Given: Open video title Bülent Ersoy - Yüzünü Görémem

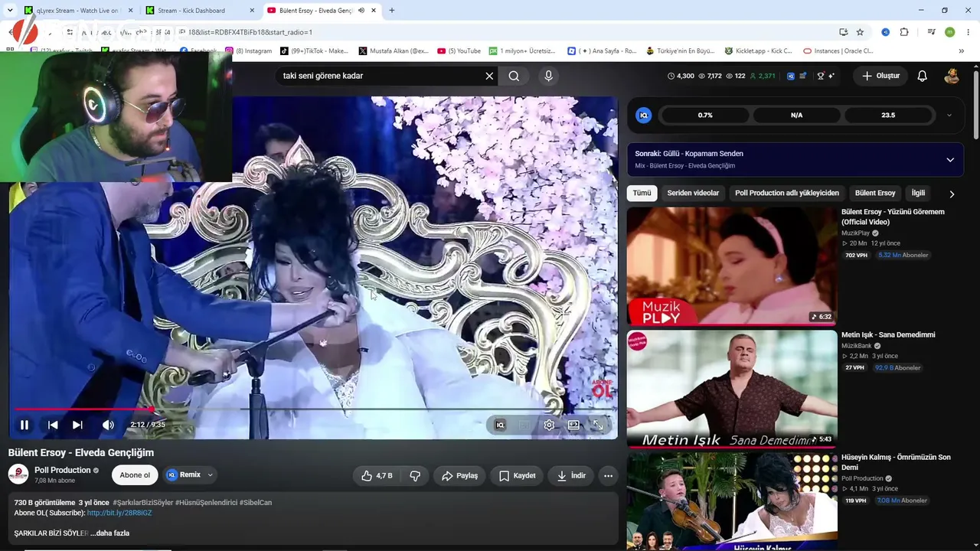Looking at the screenshot, I should [x=893, y=217].
